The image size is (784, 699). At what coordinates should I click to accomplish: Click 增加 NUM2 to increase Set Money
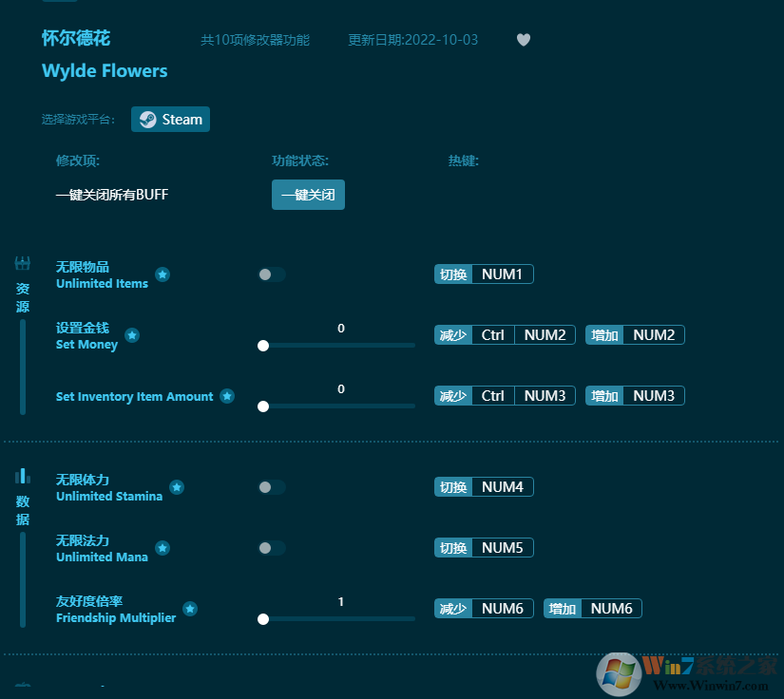click(x=635, y=334)
